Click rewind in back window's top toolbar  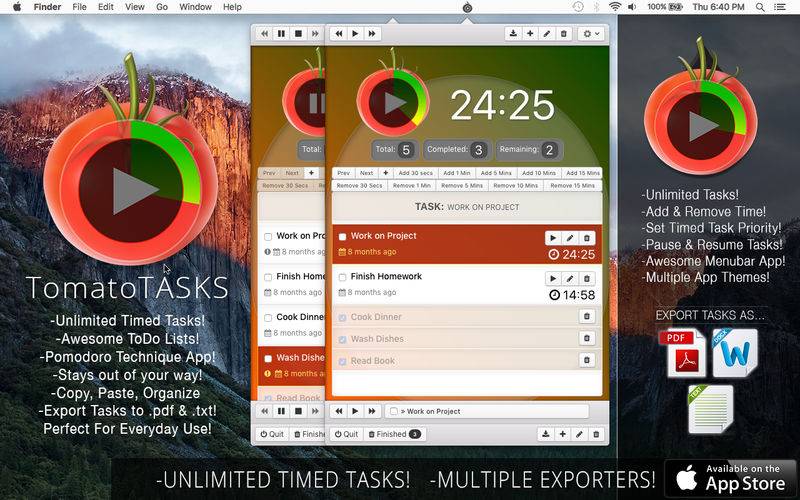264,34
